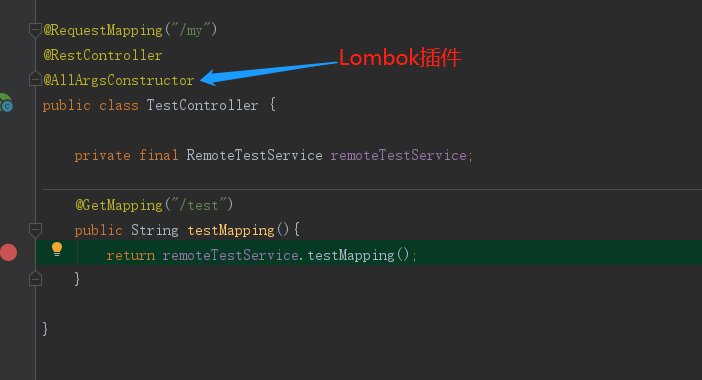Click the TestController class name
Screen dimensions: 702x380
(x=202, y=105)
